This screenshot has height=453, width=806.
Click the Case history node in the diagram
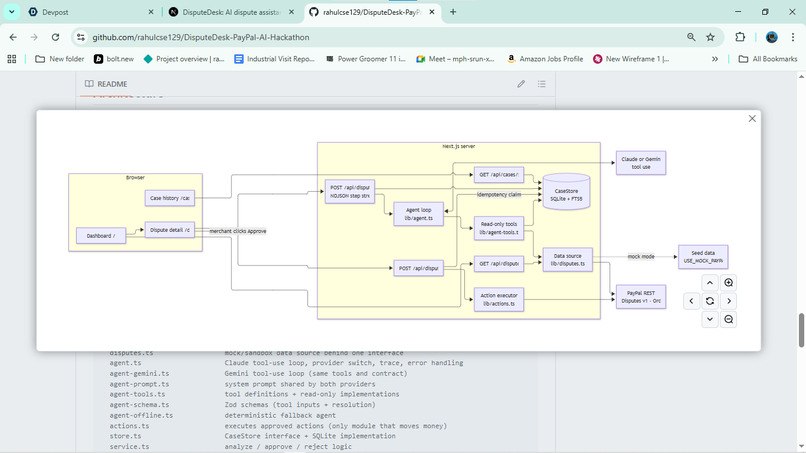click(x=170, y=198)
